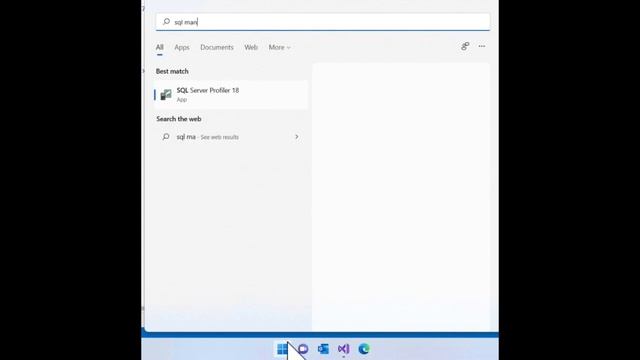Launch Visual Studio from the taskbar
Viewport: 640px width, 360px height.
tap(343, 349)
